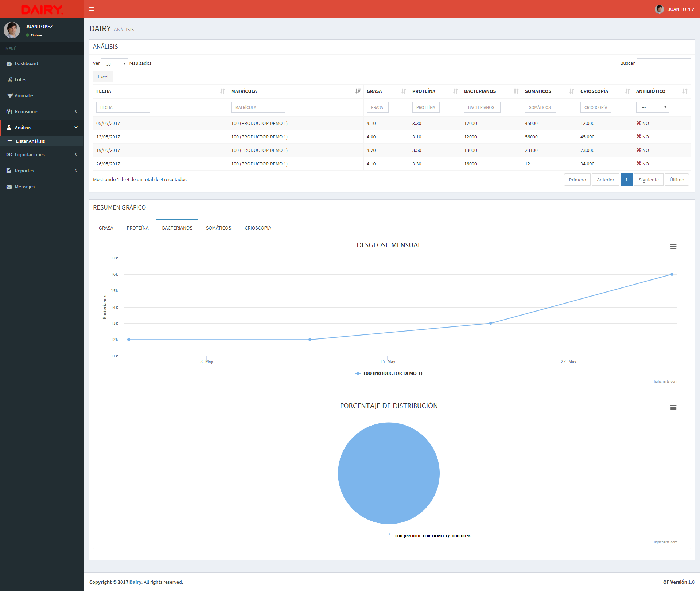Viewport: 700px width, 591px height.
Task: Open the Desglose Mensual chart menu icon
Action: [673, 247]
